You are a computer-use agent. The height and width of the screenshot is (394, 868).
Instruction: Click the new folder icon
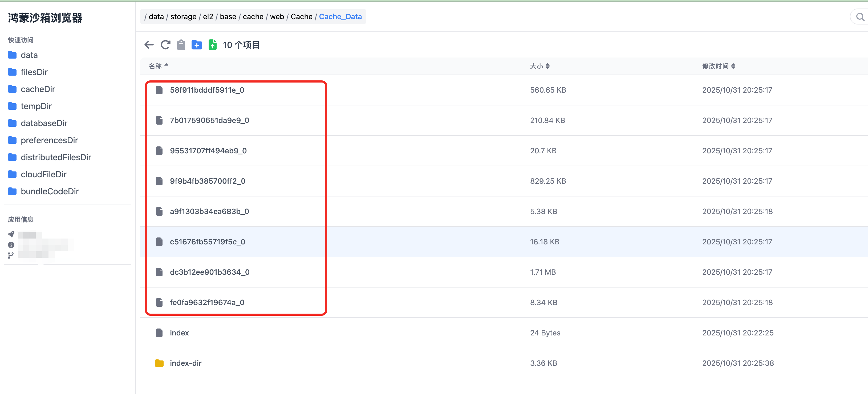pos(197,45)
